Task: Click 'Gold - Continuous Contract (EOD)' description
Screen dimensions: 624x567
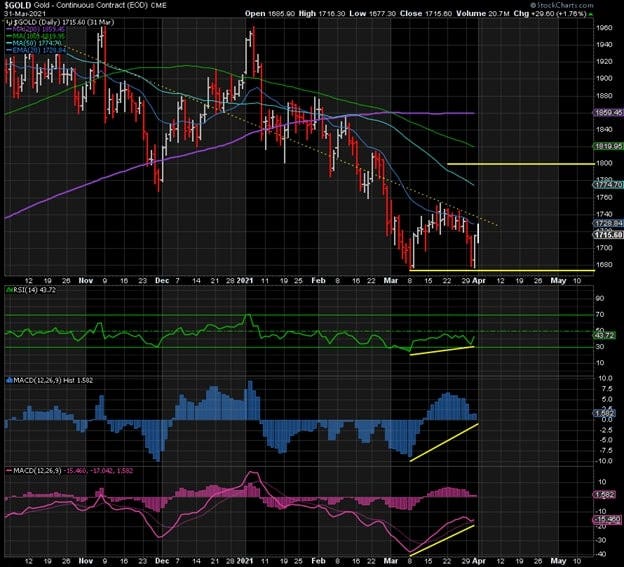Action: tap(90, 6)
